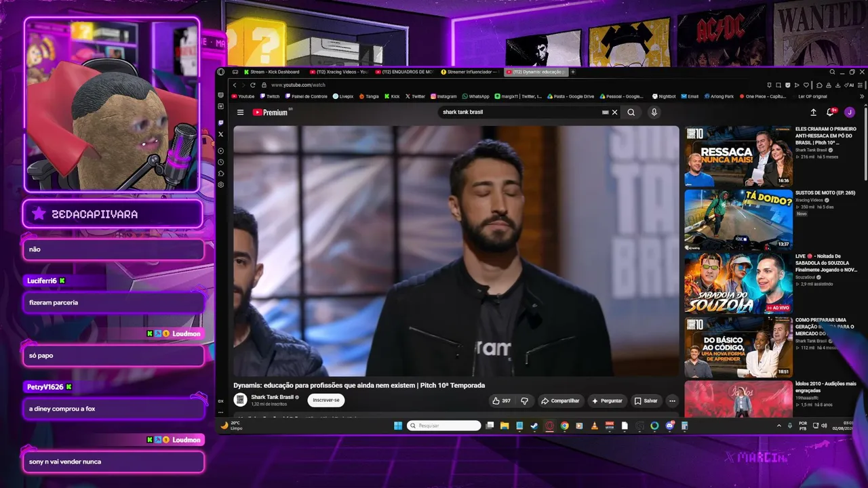This screenshot has height=488, width=868.
Task: Open the YouTube create upload icon
Action: point(813,113)
